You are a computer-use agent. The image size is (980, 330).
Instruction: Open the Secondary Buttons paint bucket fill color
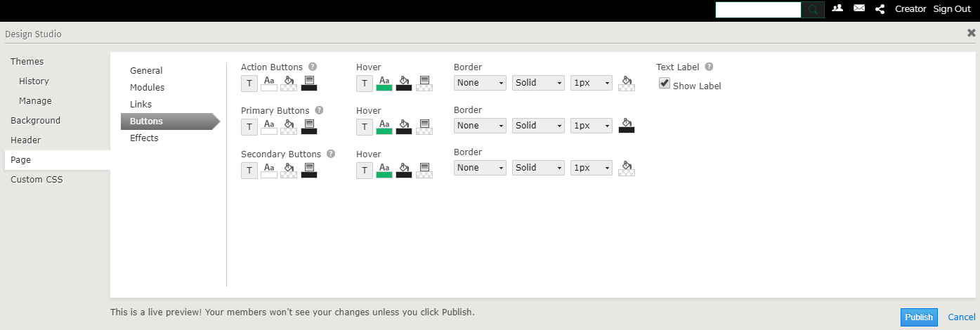289,170
